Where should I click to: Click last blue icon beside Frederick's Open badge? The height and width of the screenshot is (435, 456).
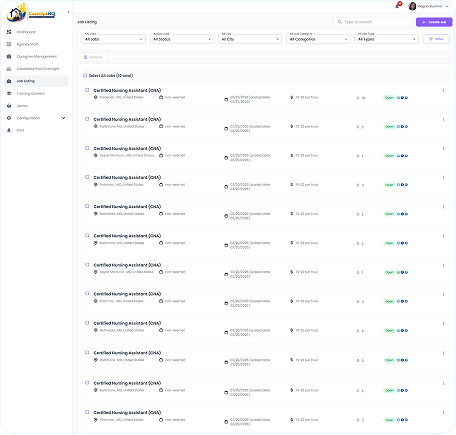[407, 98]
